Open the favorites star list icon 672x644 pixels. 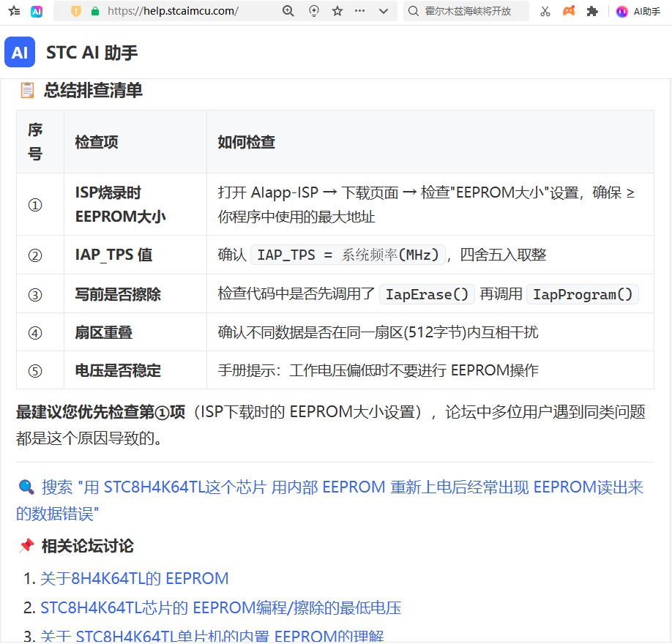14,11
